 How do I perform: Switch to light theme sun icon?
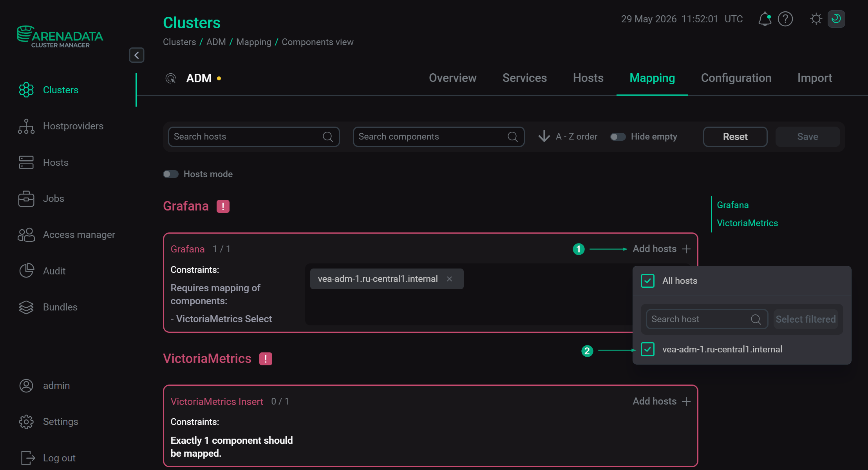[x=816, y=19]
